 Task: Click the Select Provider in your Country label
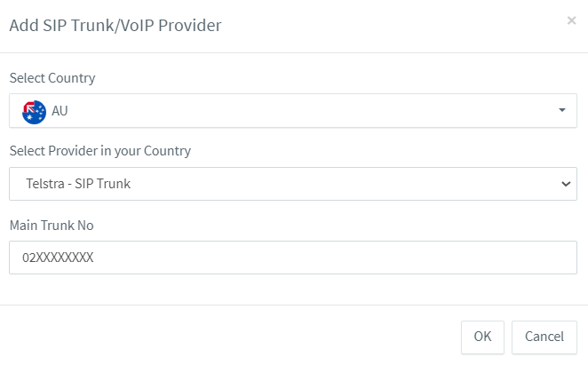pyautogui.click(x=100, y=151)
